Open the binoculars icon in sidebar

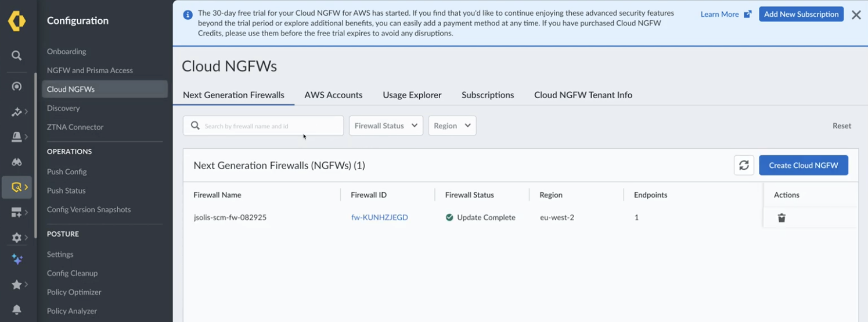click(x=16, y=162)
